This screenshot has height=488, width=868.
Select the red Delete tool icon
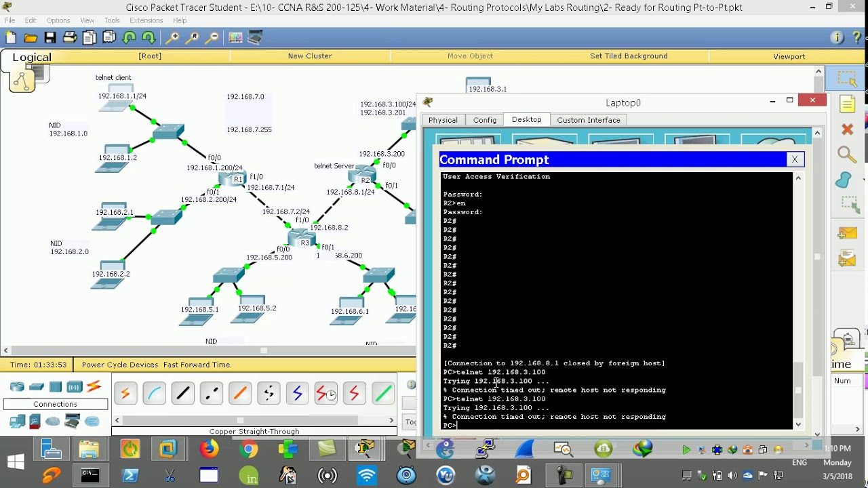point(847,129)
